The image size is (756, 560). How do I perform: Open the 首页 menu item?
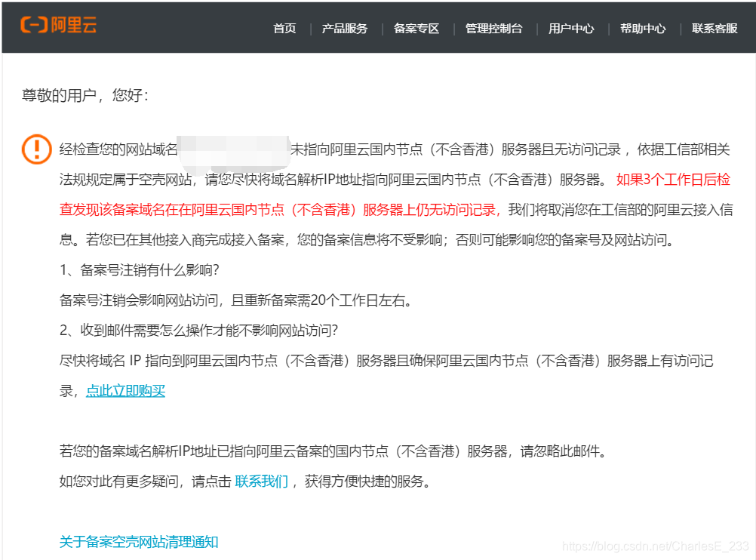[284, 29]
